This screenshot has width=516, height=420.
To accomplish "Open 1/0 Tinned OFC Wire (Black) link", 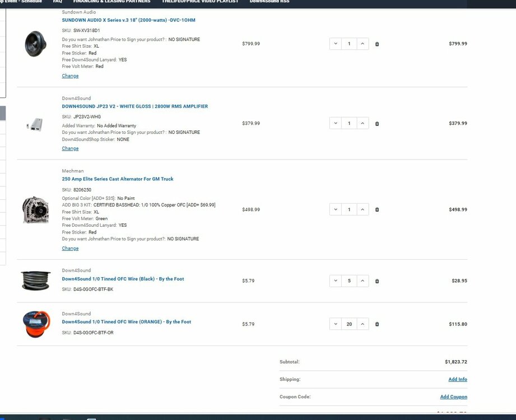I will [x=123, y=279].
